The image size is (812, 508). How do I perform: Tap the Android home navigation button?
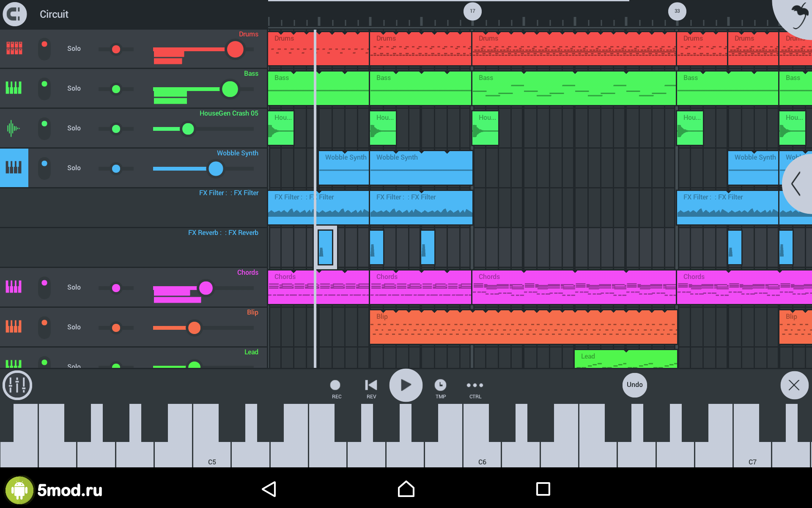tap(406, 489)
